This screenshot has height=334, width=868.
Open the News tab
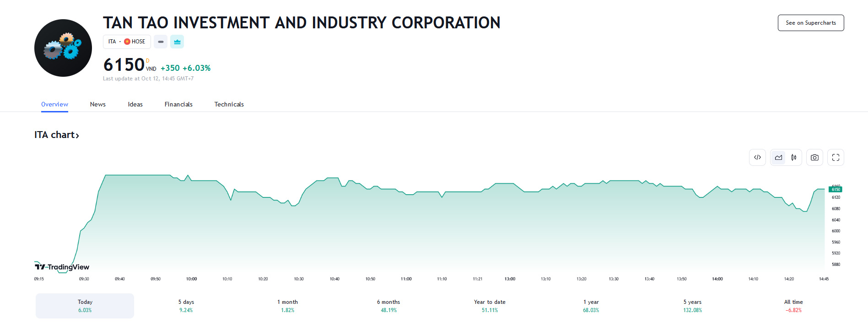[98, 104]
